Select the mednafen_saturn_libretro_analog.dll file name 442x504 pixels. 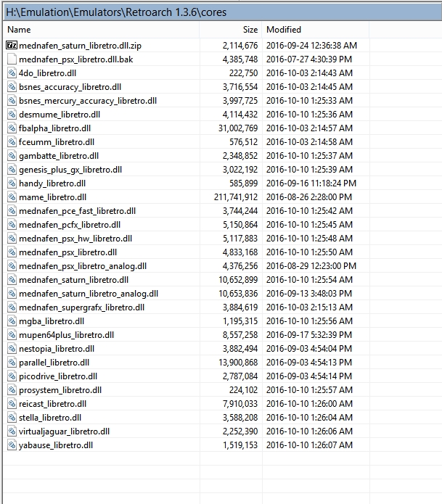89,294
